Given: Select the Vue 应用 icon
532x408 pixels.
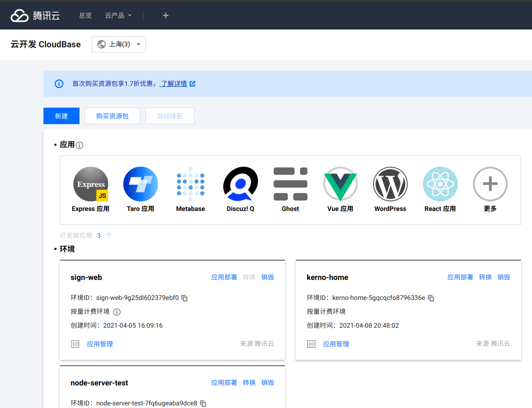Looking at the screenshot, I should pos(340,184).
